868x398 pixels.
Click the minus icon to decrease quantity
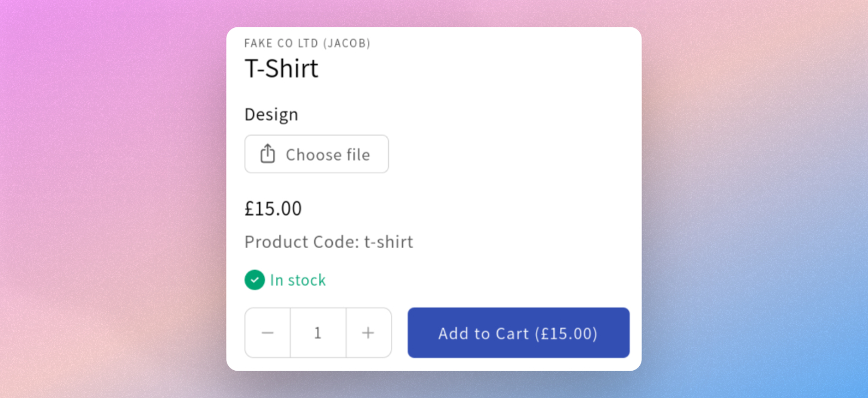coord(268,332)
